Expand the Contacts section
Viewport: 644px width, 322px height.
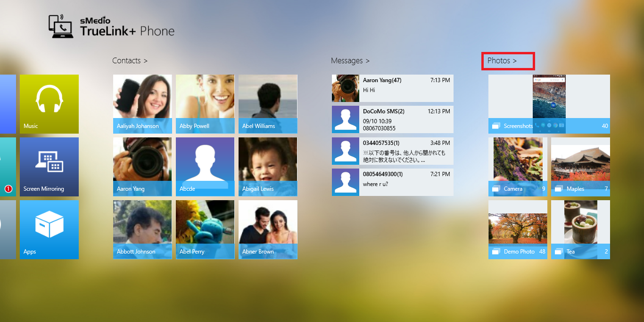130,61
